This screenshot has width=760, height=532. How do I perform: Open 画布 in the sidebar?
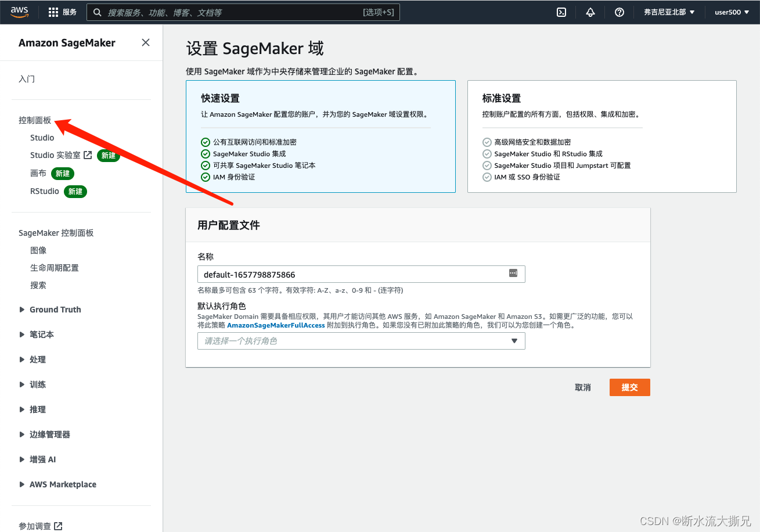click(38, 173)
